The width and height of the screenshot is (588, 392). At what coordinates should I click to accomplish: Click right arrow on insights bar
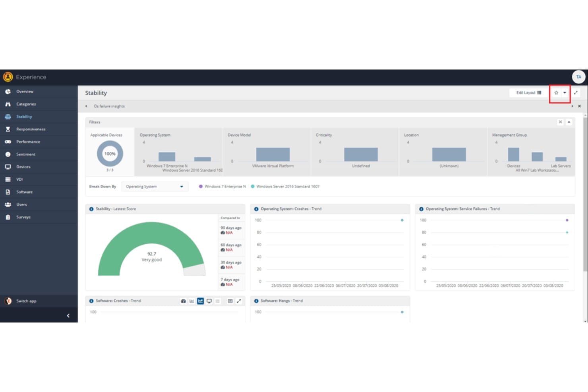tap(572, 106)
